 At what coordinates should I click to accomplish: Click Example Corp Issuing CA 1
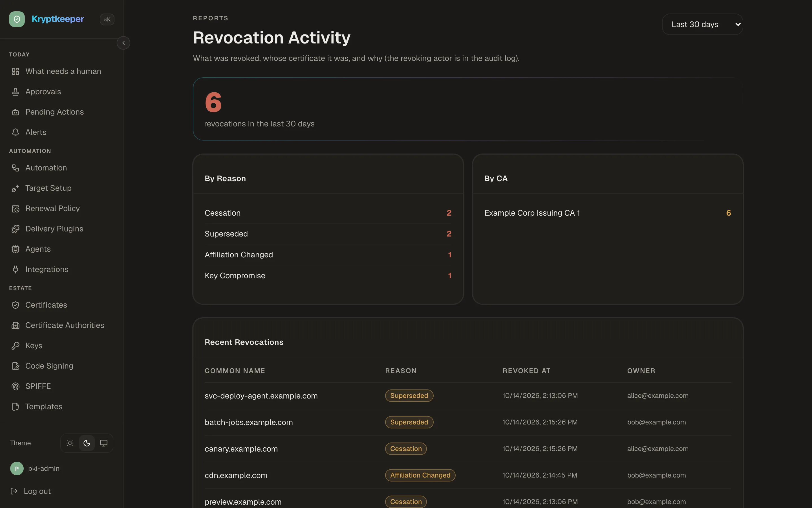click(532, 213)
